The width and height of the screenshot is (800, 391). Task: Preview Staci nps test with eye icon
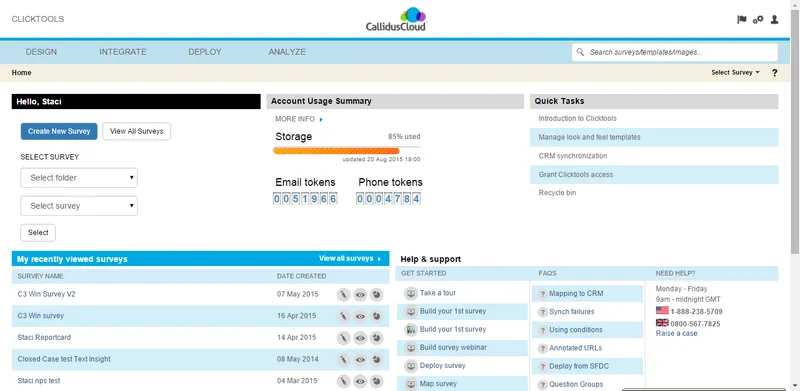point(360,381)
